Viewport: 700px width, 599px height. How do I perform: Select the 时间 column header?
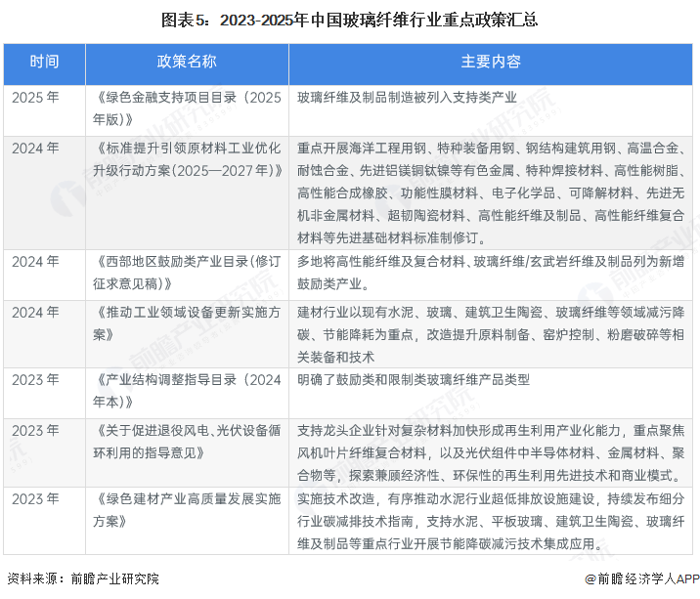[44, 62]
